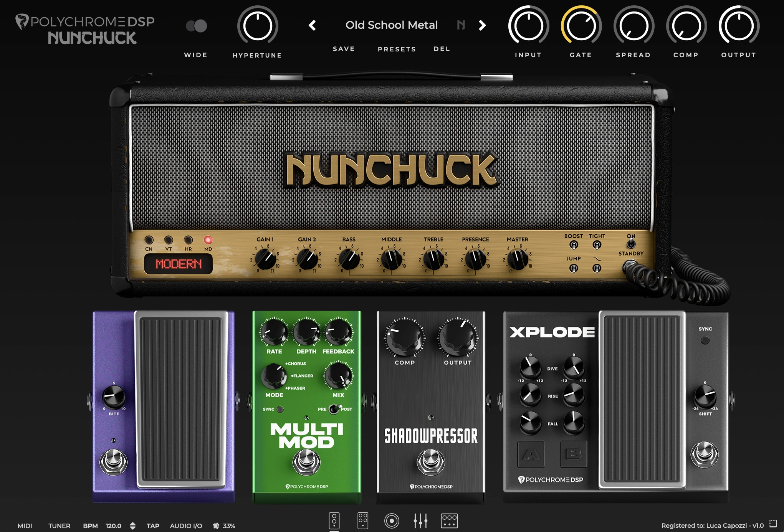The image size is (784, 532).
Task: Click the Xplode A preset button
Action: coord(531,454)
